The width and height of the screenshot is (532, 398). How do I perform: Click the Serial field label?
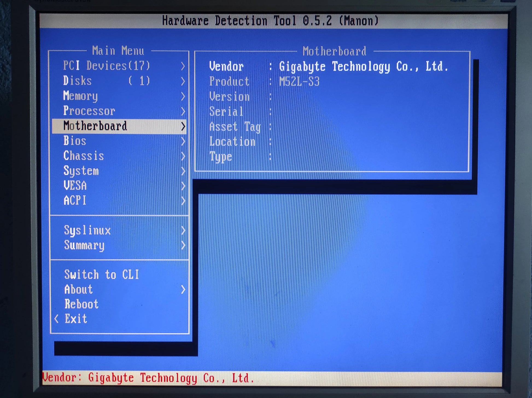click(226, 112)
